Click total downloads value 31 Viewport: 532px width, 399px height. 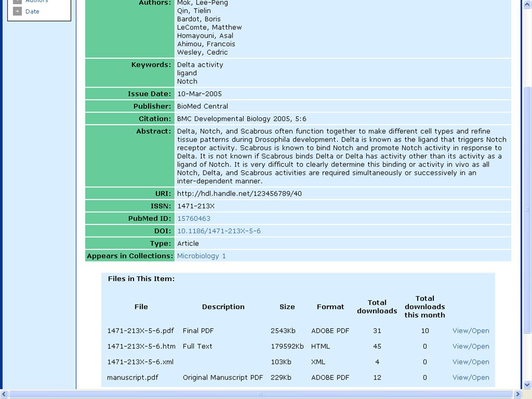click(x=377, y=331)
